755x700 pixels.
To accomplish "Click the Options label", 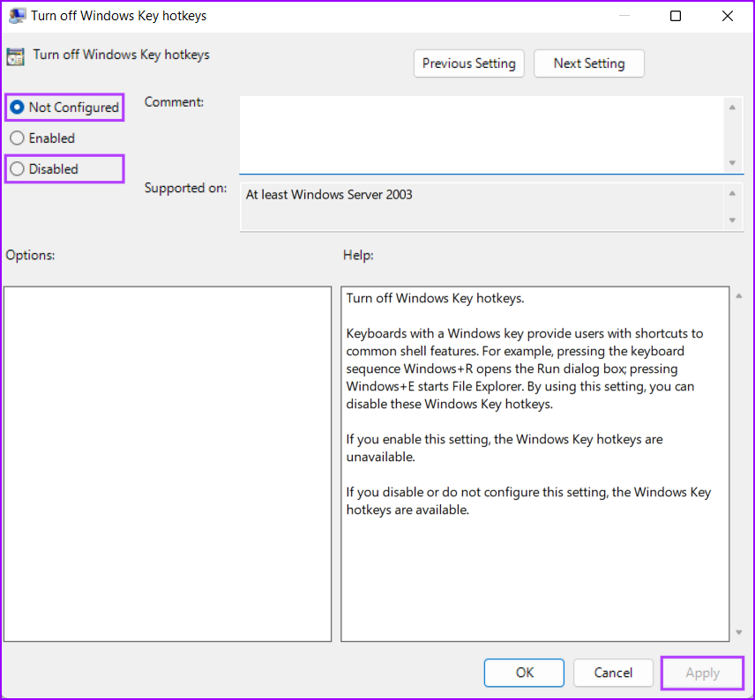I will point(30,255).
